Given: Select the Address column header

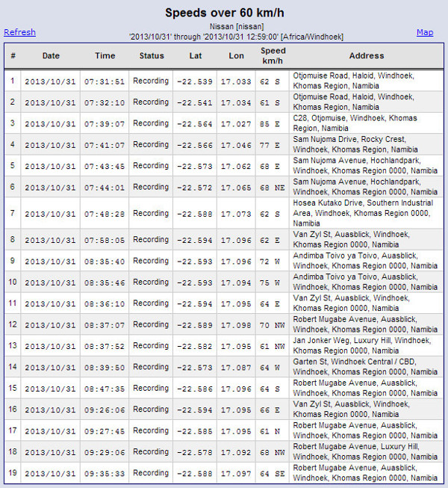Looking at the screenshot, I should coord(366,56).
